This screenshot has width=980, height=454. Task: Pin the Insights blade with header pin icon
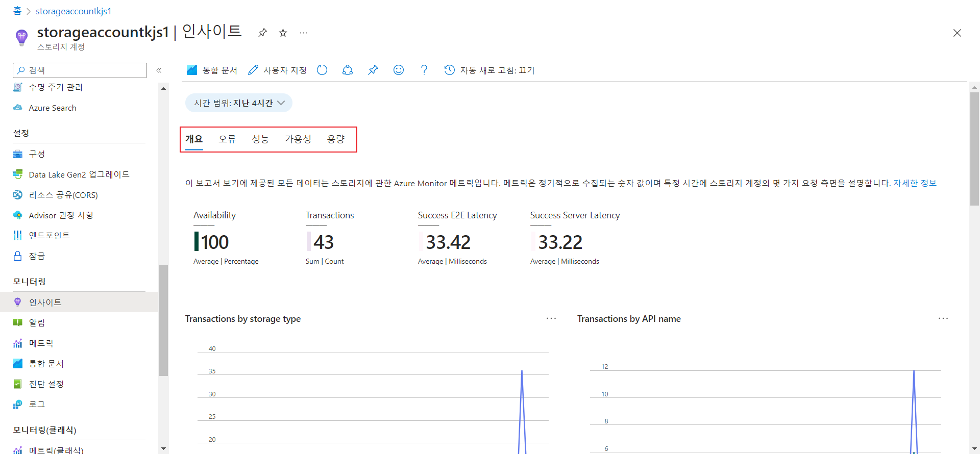262,33
